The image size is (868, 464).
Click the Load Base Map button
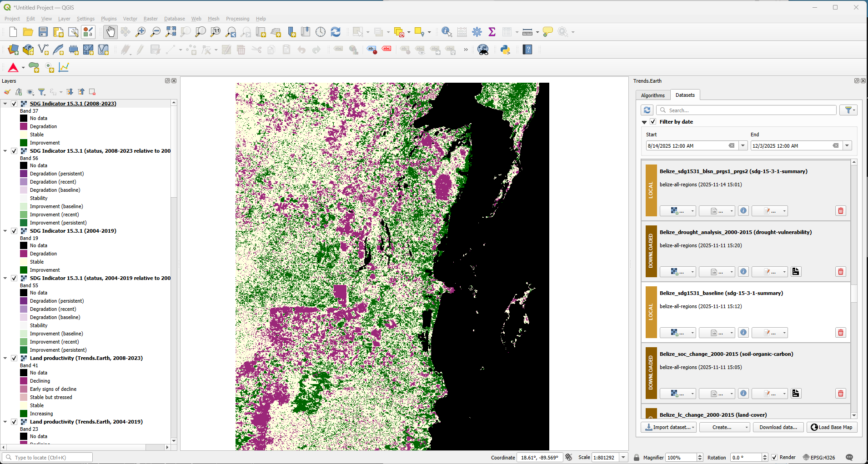point(832,427)
